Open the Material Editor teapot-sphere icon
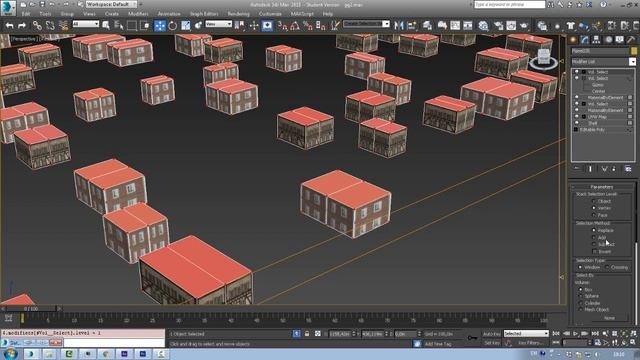Image resolution: width=640 pixels, height=360 pixels. [483, 26]
